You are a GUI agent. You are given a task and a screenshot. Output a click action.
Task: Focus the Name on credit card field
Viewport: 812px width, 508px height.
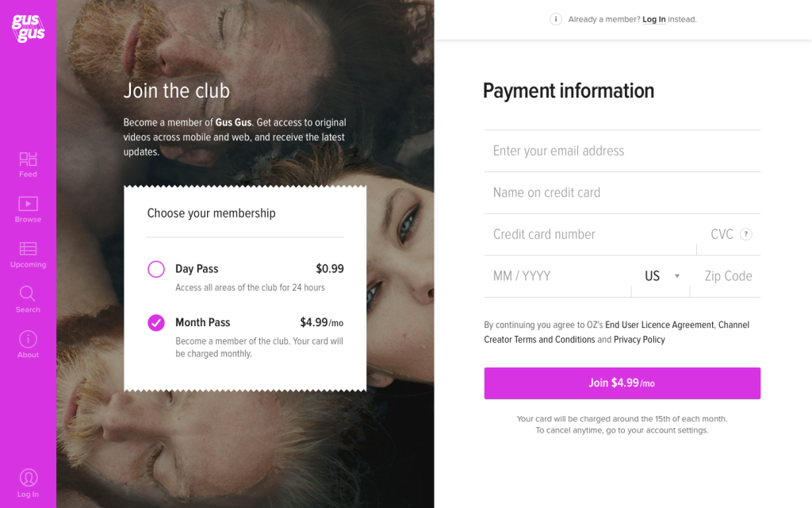[622, 193]
